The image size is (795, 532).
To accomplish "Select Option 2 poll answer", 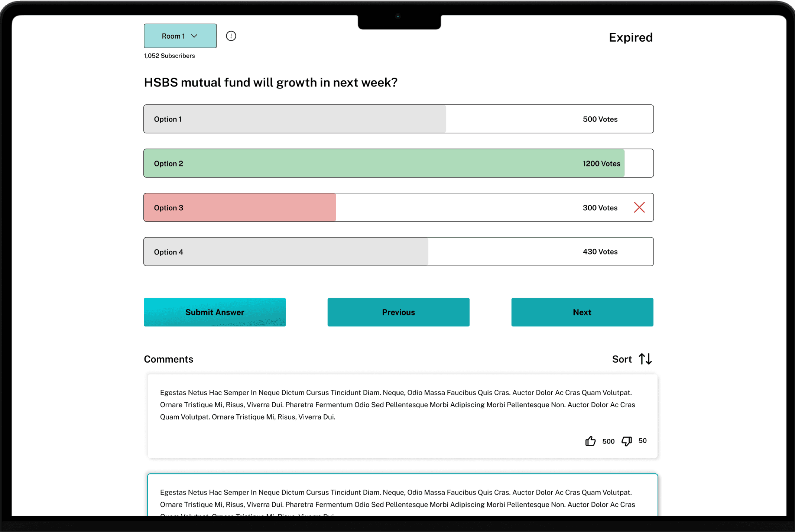I will click(x=398, y=163).
